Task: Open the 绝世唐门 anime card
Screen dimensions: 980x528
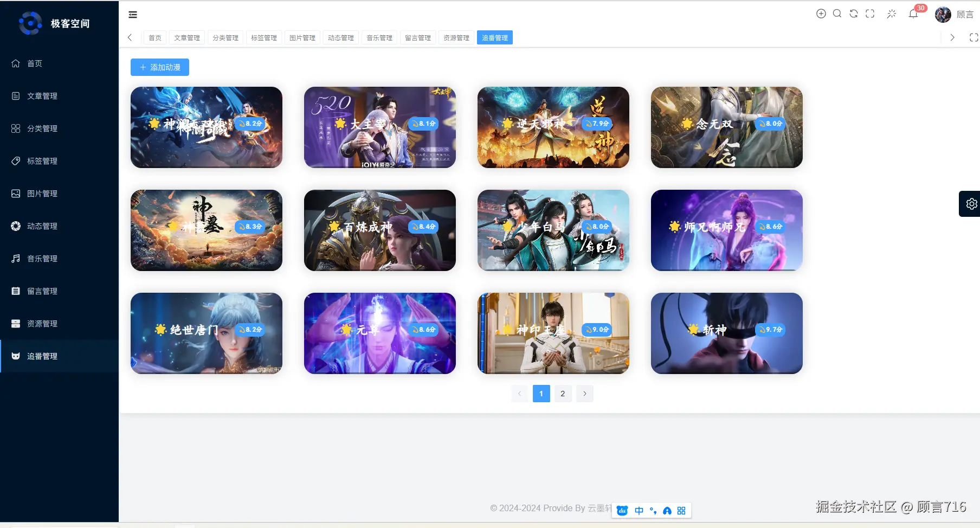Action: pos(207,333)
